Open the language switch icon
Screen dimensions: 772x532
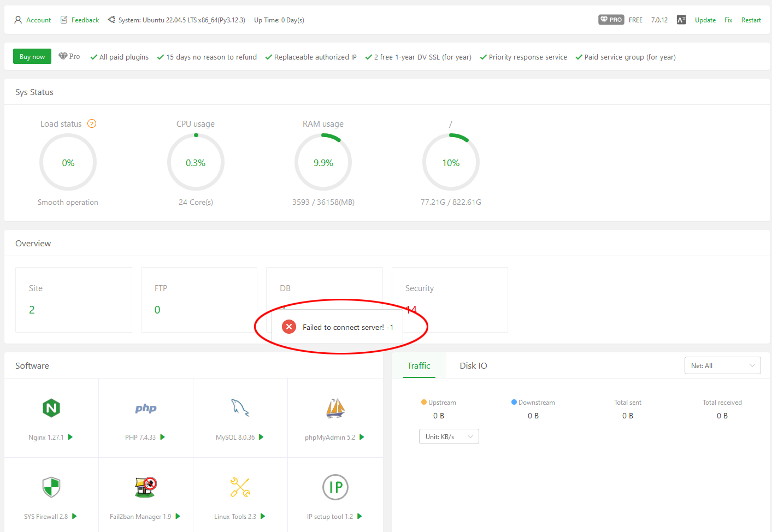point(681,20)
